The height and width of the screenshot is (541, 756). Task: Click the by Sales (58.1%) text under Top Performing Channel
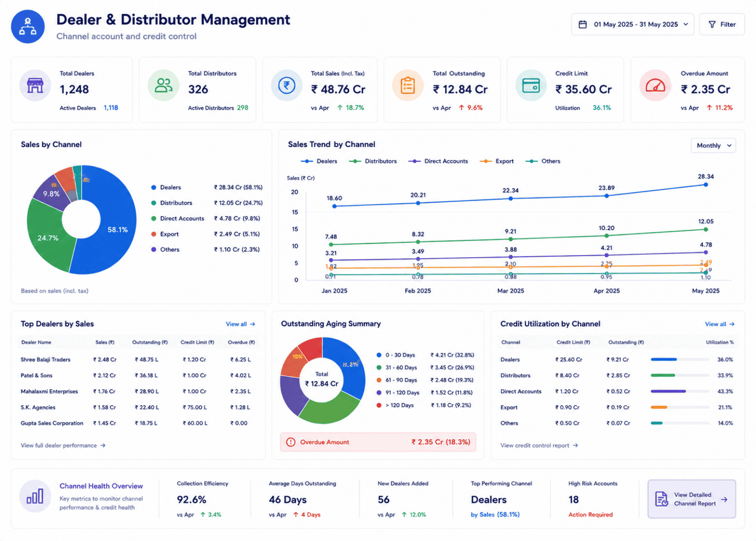click(495, 515)
